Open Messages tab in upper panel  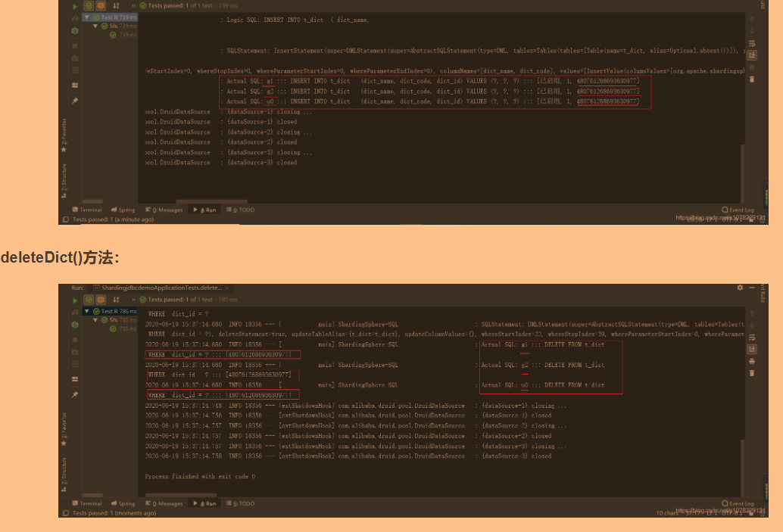click(x=164, y=210)
